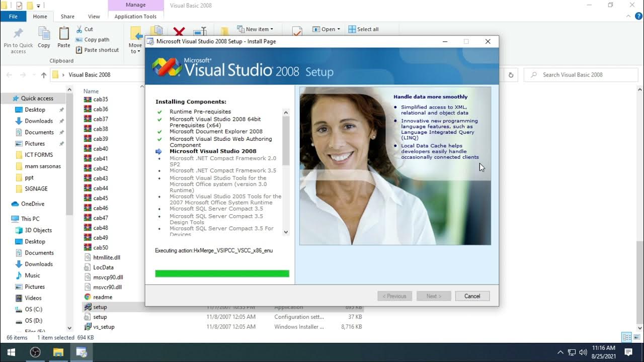Viewport: 644px width, 362px height.
Task: Click the disabled Next button
Action: click(433, 296)
